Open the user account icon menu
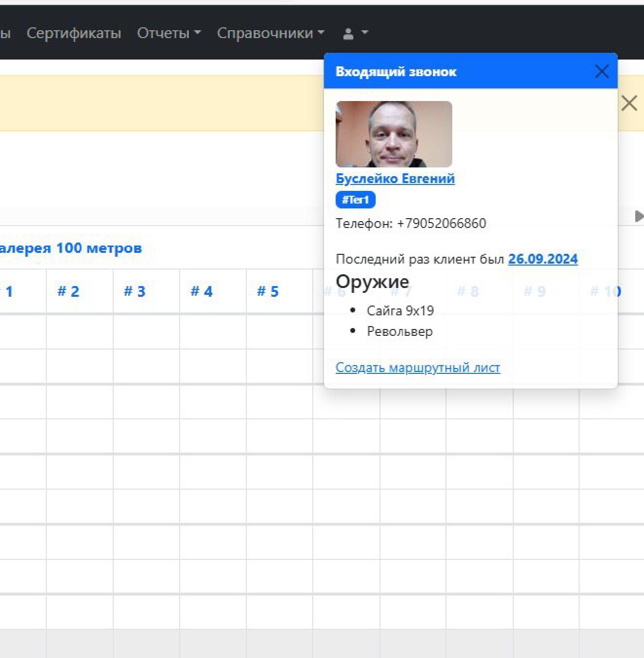Screen dimensions: 644x658 (348, 33)
